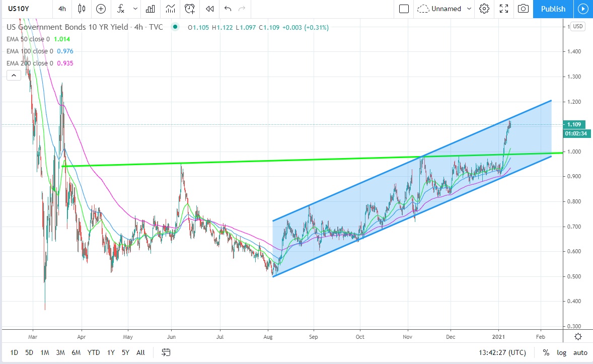The height and width of the screenshot is (364, 593).
Task: Toggle auto scale mode
Action: coord(580,352)
